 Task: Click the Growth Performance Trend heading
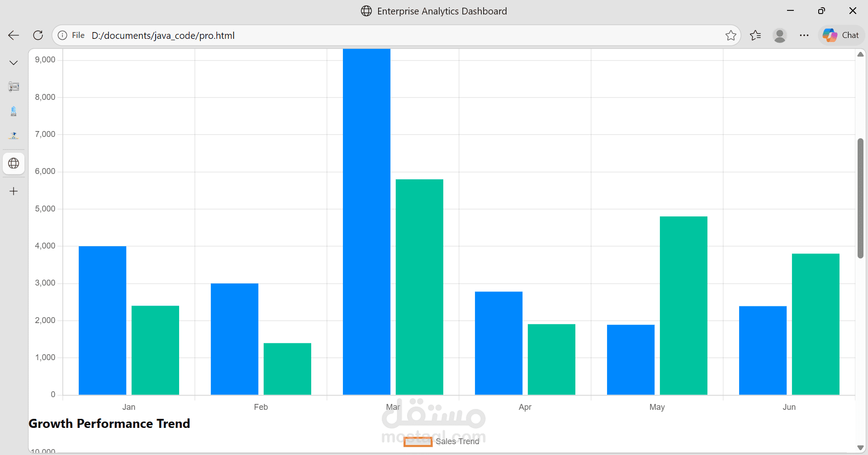coord(109,424)
